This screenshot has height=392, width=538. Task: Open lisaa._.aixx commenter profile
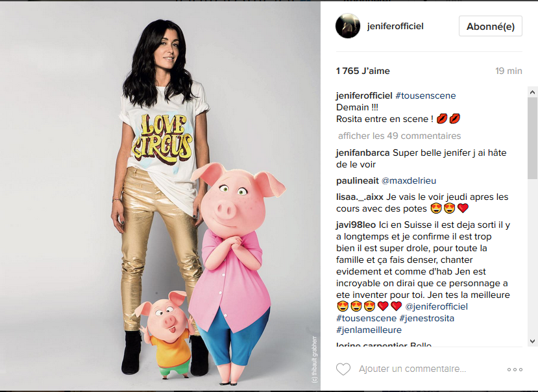click(360, 197)
